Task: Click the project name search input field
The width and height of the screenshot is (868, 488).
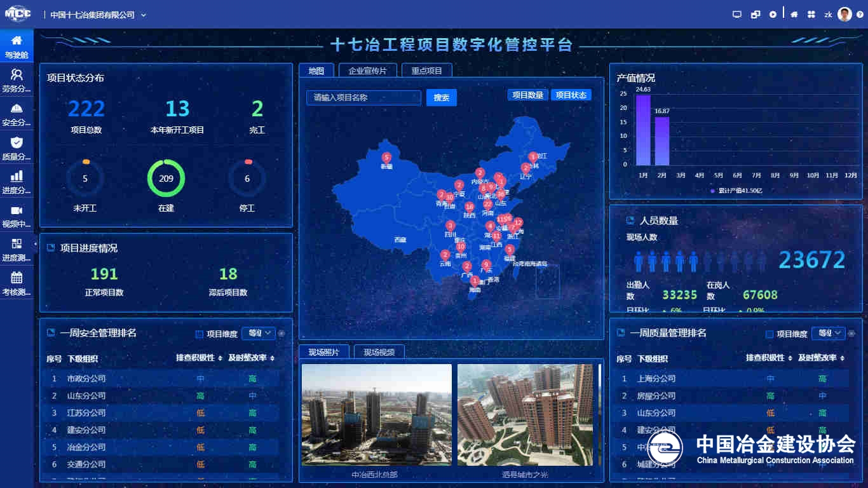Action: [363, 98]
